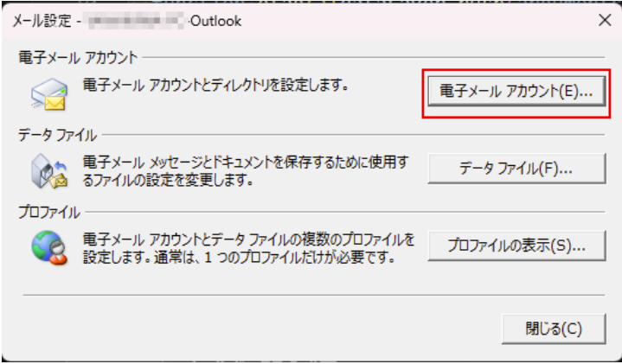Viewport: 622px width, 364px height.
Task: Dismiss dialog using 閉じる(C) button
Action: 554,329
